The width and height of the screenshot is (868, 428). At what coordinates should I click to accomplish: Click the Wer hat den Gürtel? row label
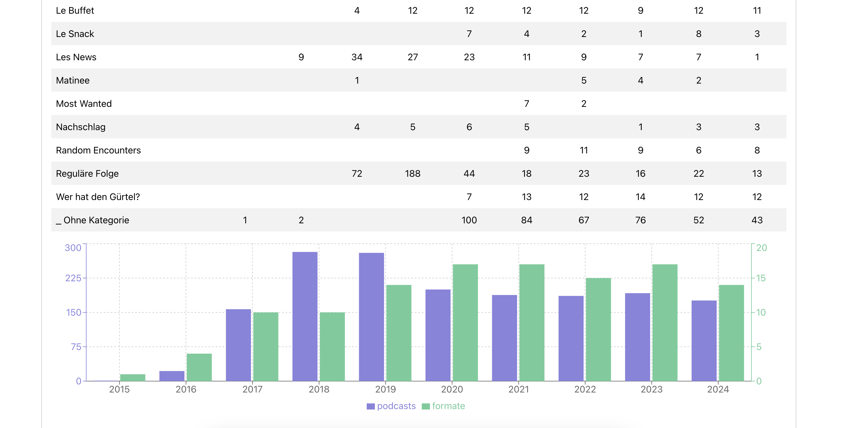[98, 197]
